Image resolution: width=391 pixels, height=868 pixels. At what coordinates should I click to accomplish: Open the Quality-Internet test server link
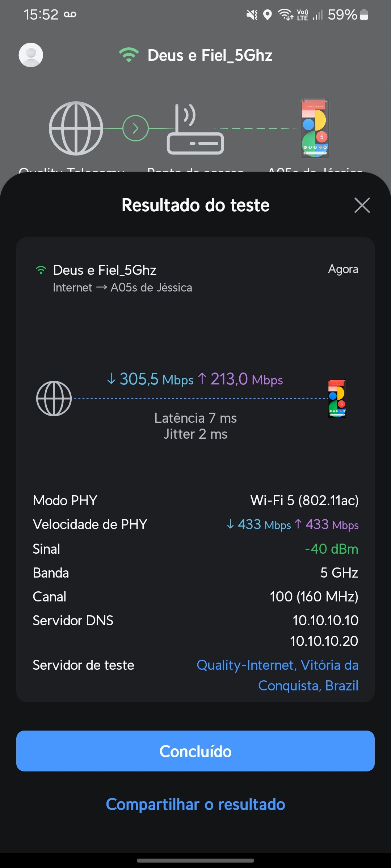[x=277, y=675]
